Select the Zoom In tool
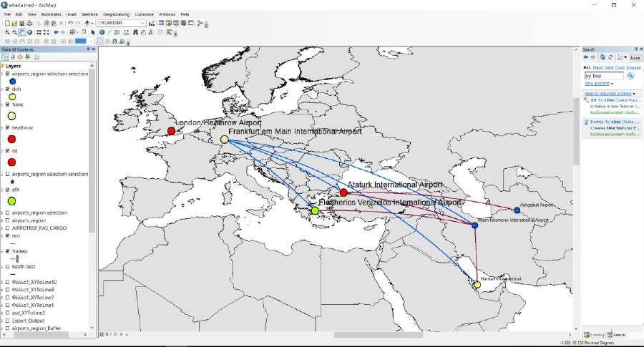The height and width of the screenshot is (347, 644). [7, 32]
